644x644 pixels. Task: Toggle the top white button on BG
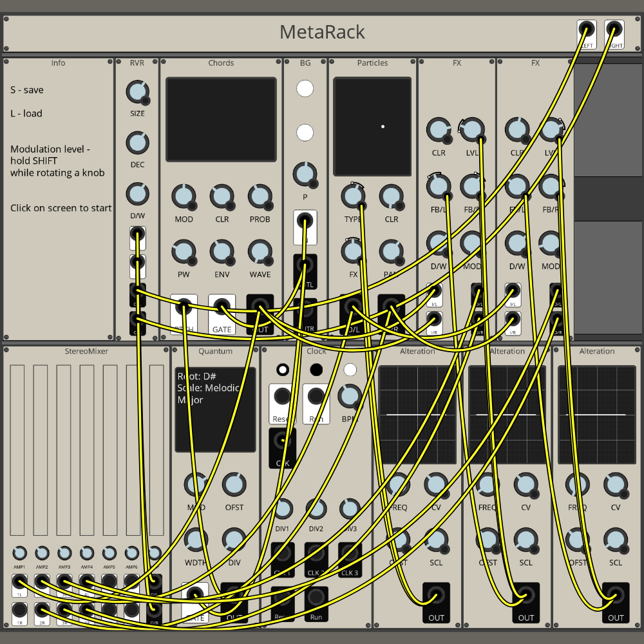tap(305, 89)
